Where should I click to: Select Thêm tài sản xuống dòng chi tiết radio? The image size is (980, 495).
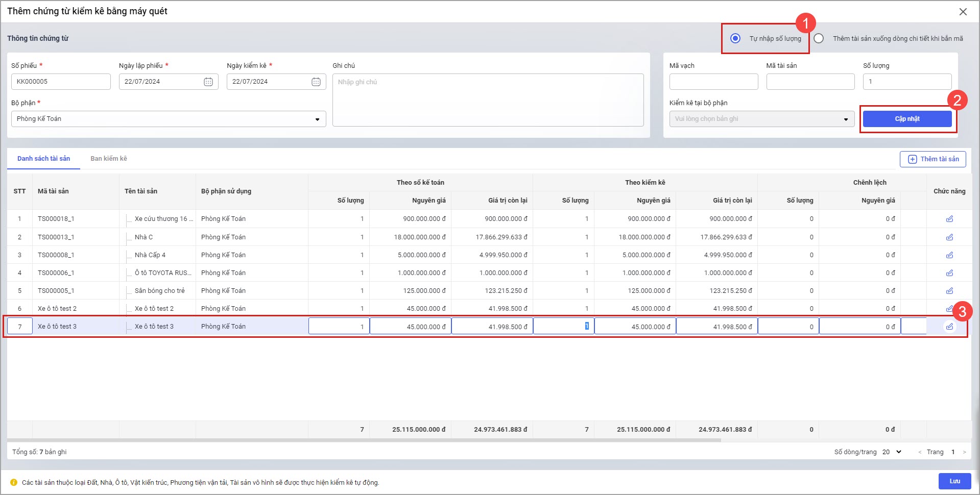pyautogui.click(x=819, y=38)
